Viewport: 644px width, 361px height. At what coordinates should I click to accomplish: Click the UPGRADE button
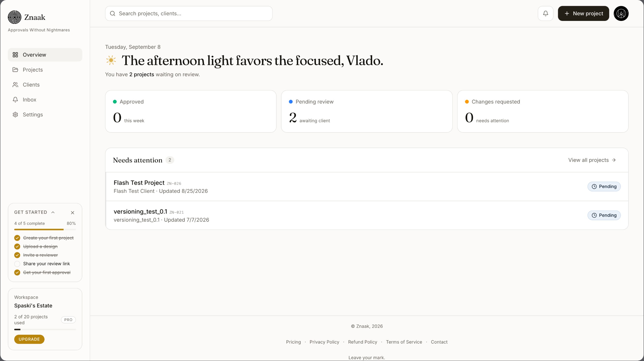29,339
